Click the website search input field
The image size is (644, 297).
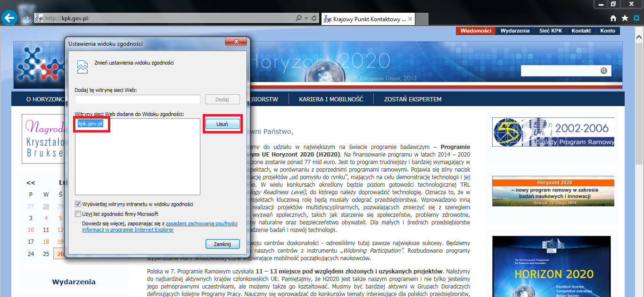(560, 71)
